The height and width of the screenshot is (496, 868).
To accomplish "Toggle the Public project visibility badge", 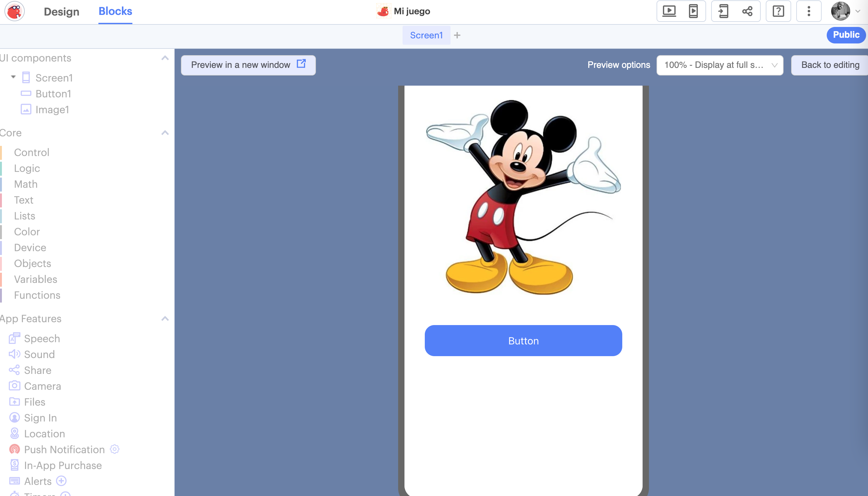I will pyautogui.click(x=846, y=35).
